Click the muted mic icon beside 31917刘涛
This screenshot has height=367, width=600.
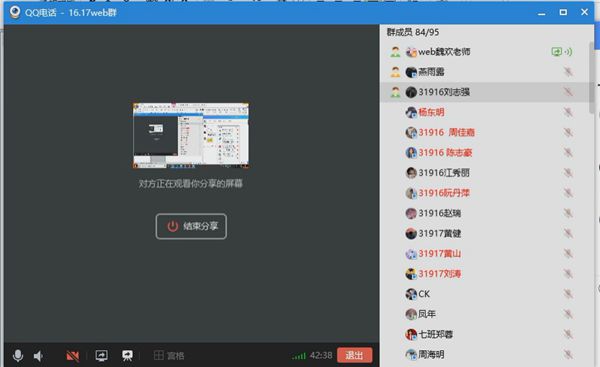(x=568, y=274)
